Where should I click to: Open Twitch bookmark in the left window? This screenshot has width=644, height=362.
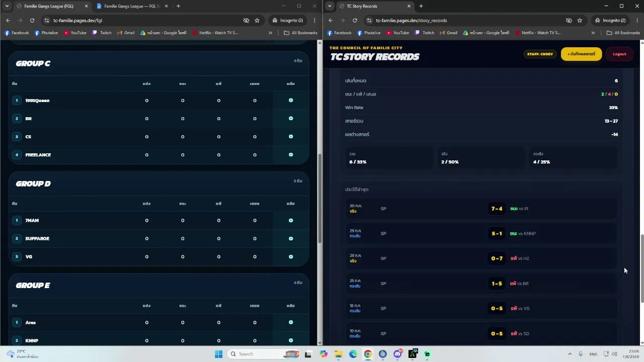pyautogui.click(x=102, y=33)
